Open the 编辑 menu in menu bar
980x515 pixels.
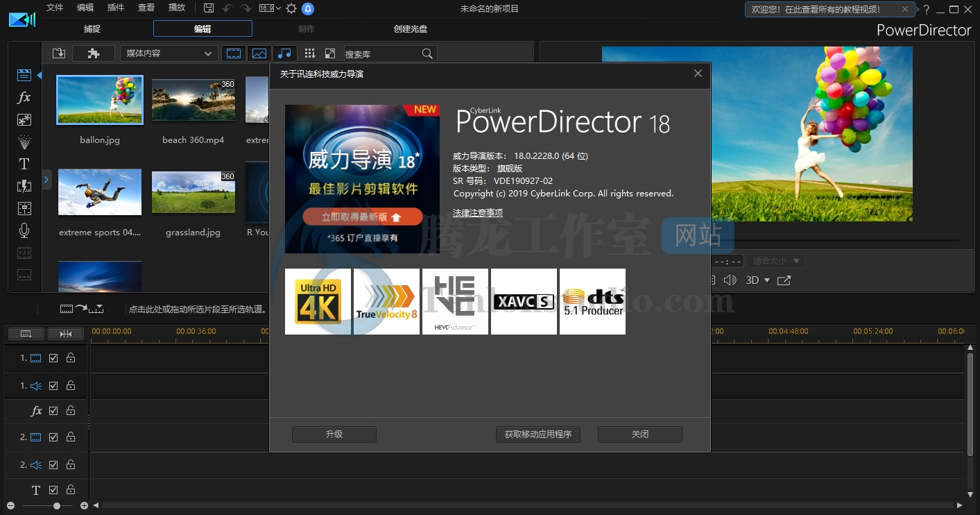coord(85,8)
